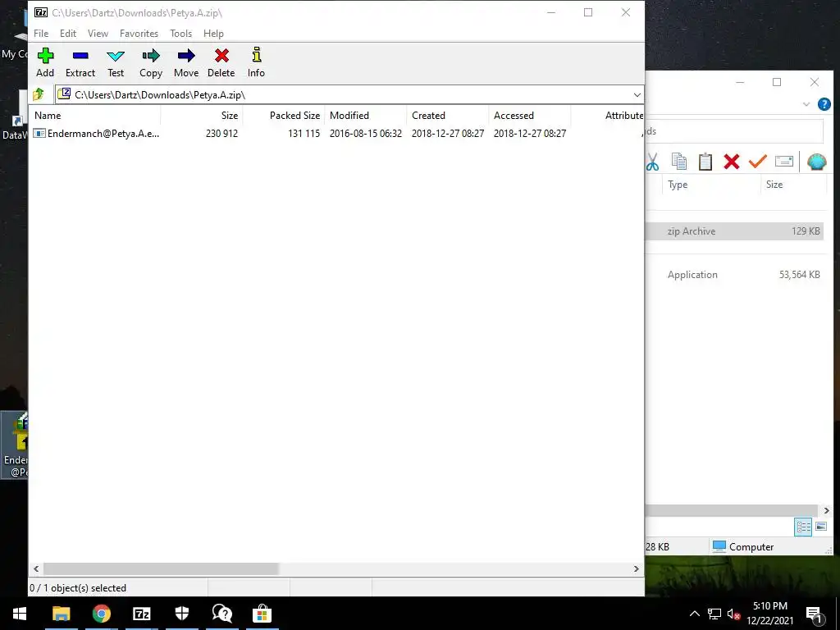Open the Info toolbar icon
The height and width of the screenshot is (630, 840).
pyautogui.click(x=256, y=62)
